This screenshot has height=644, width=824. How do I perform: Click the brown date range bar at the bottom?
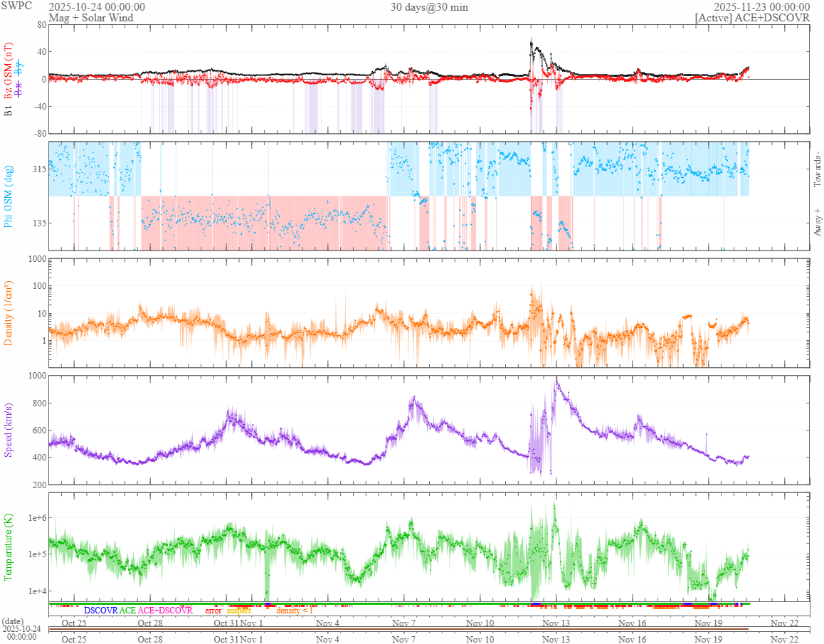click(x=398, y=629)
